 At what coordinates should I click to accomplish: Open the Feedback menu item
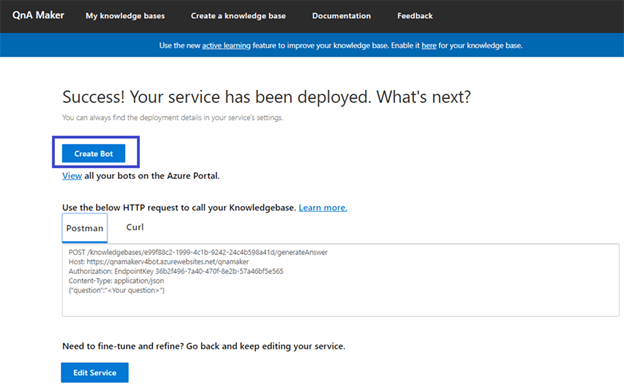click(415, 16)
